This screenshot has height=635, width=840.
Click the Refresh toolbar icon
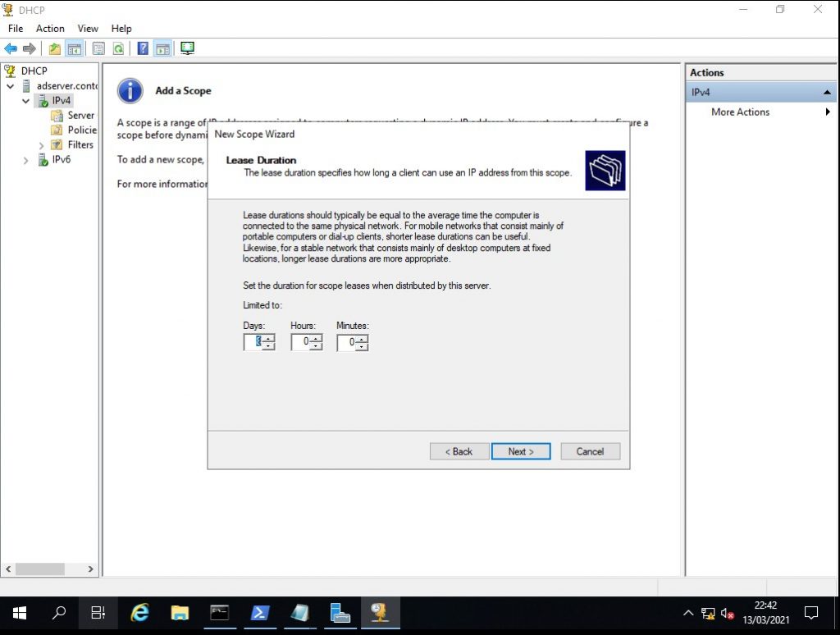119,48
